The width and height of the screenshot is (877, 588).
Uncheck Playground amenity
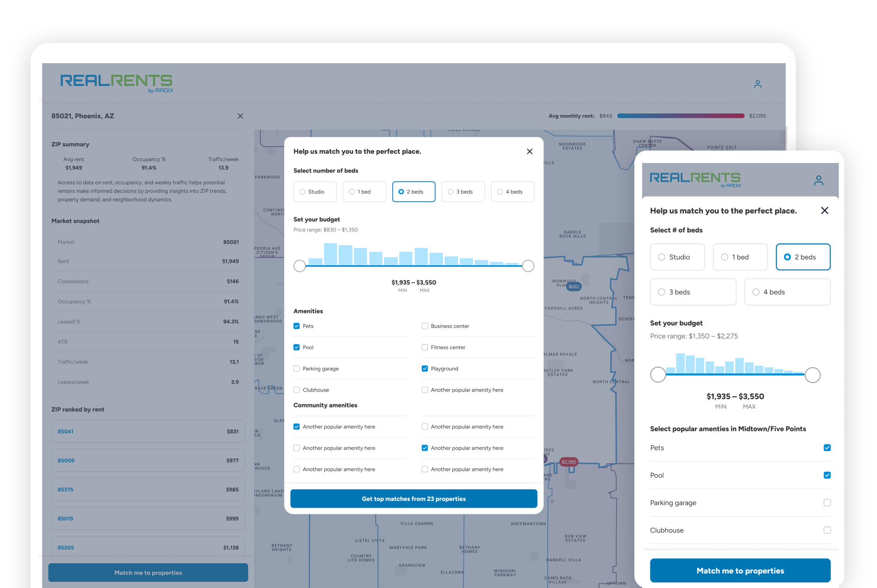tap(425, 368)
